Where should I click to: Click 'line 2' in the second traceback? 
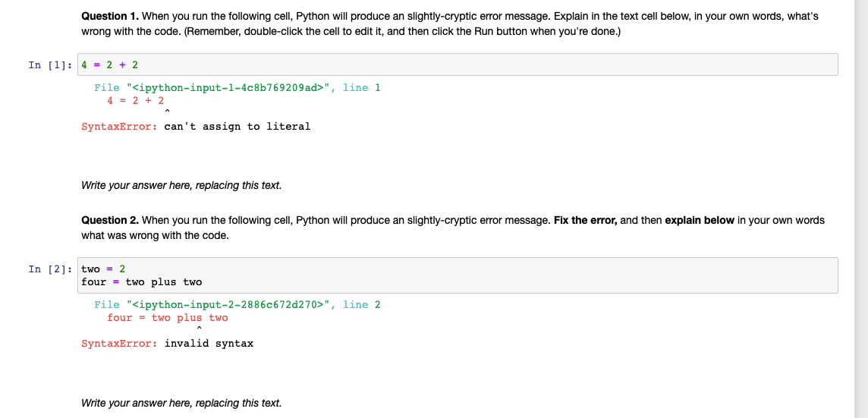click(362, 305)
